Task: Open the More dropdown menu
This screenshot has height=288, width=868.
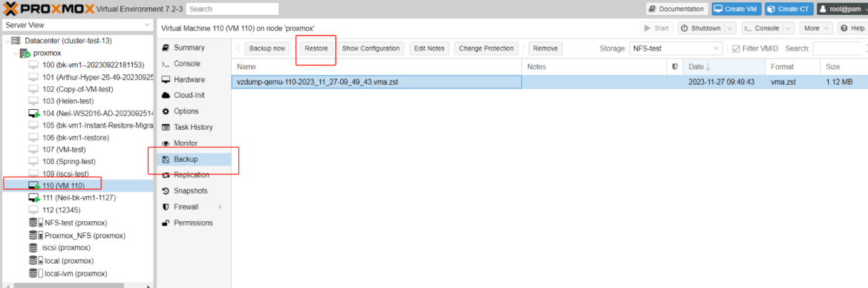Action: (816, 28)
